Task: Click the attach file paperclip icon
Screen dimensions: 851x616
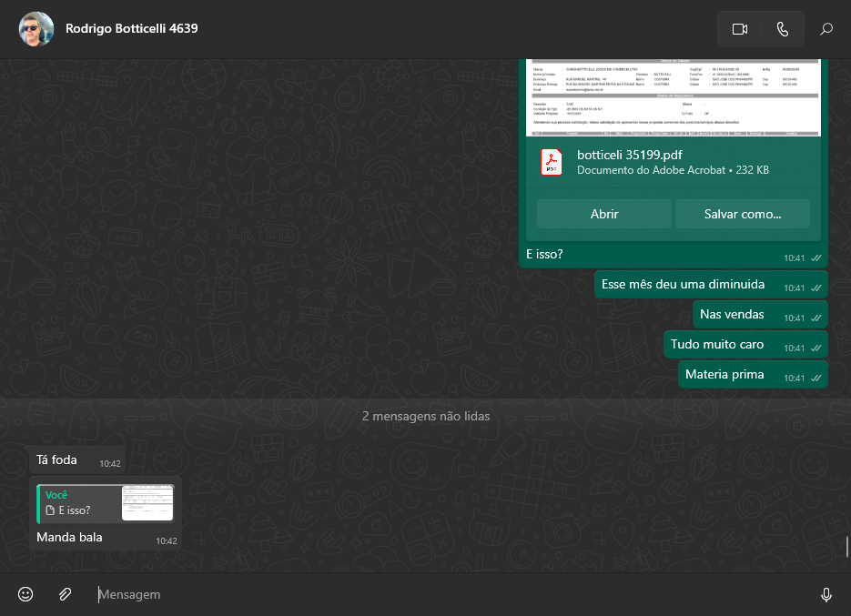Action: [66, 594]
